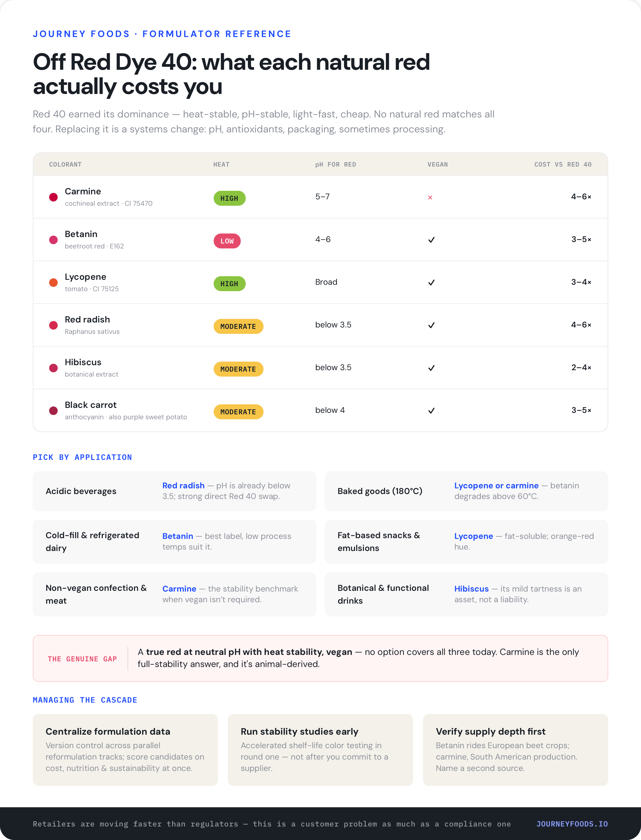Click the vegan checkmark in Red radish row
This screenshot has height=840, width=641.
[431, 325]
